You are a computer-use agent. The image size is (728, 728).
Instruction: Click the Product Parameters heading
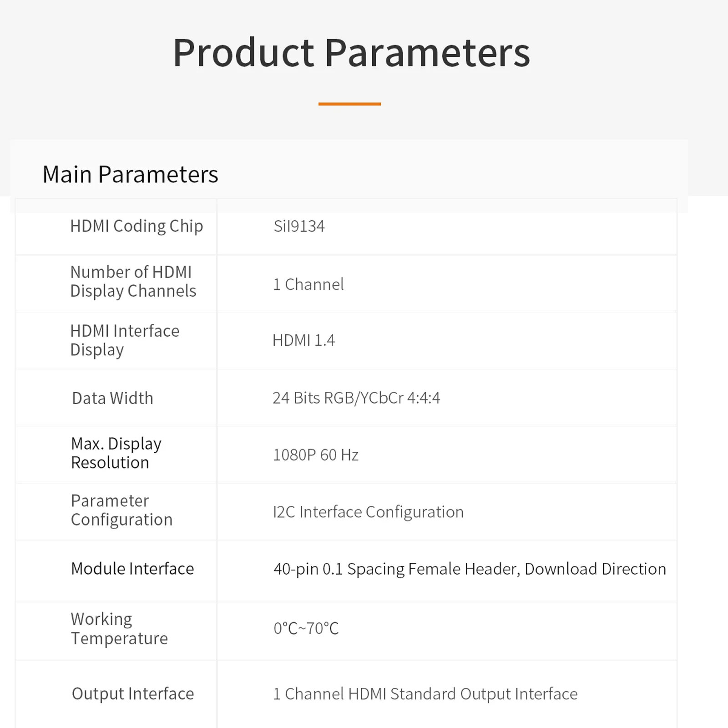coord(351,53)
